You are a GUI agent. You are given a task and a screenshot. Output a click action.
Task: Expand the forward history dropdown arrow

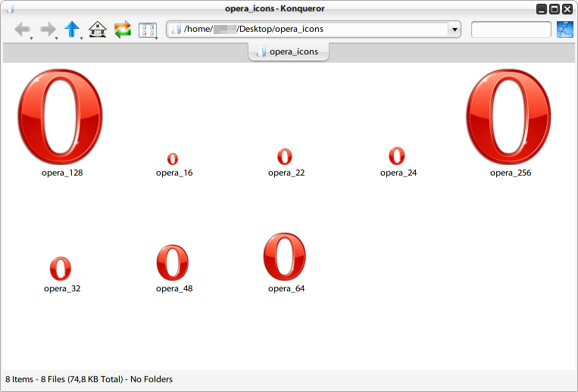[x=56, y=39]
